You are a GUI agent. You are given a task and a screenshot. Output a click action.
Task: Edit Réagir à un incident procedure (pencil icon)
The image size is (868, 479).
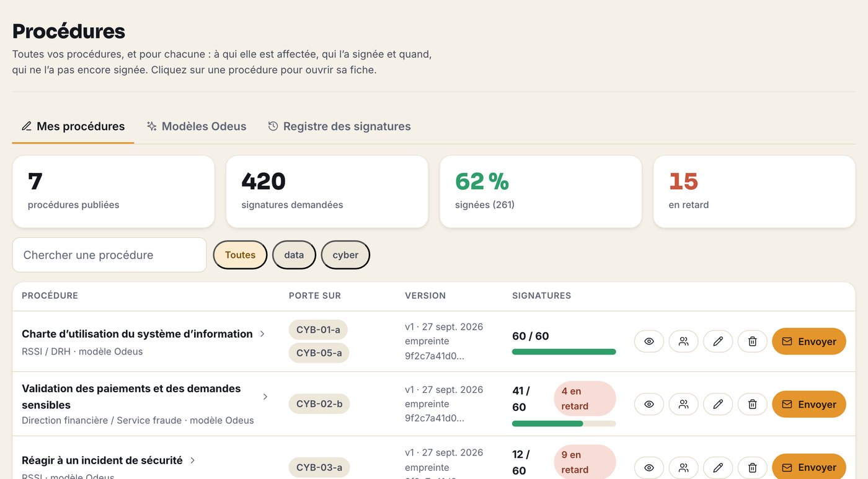[x=718, y=467]
